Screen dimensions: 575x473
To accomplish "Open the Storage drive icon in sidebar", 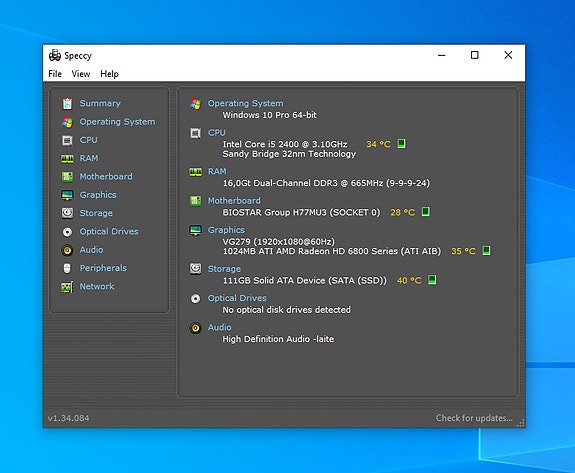I will [x=67, y=213].
